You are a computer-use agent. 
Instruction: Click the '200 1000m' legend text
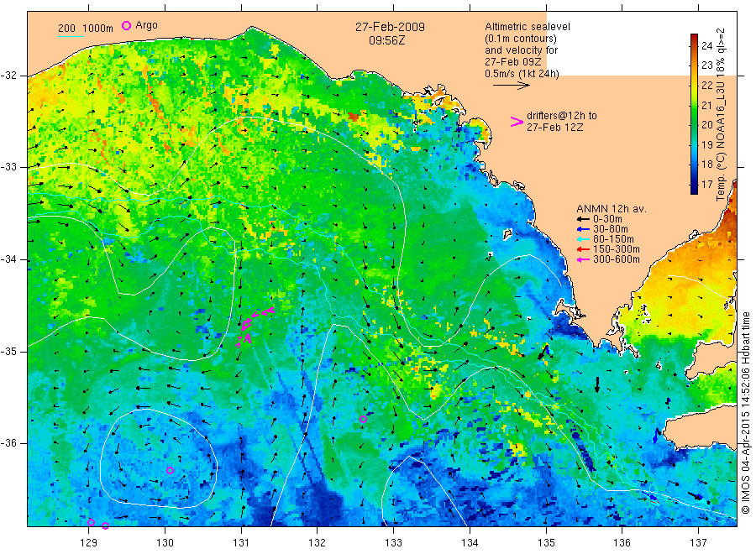[x=86, y=28]
